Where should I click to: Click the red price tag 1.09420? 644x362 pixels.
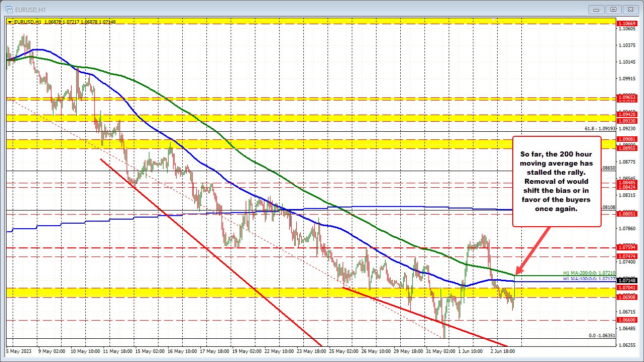point(627,115)
